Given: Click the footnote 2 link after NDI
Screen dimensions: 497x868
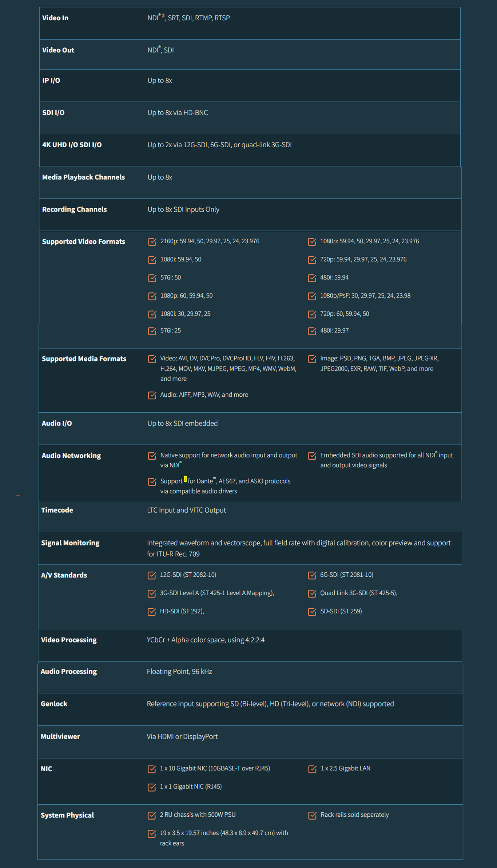Looking at the screenshot, I should point(163,16).
